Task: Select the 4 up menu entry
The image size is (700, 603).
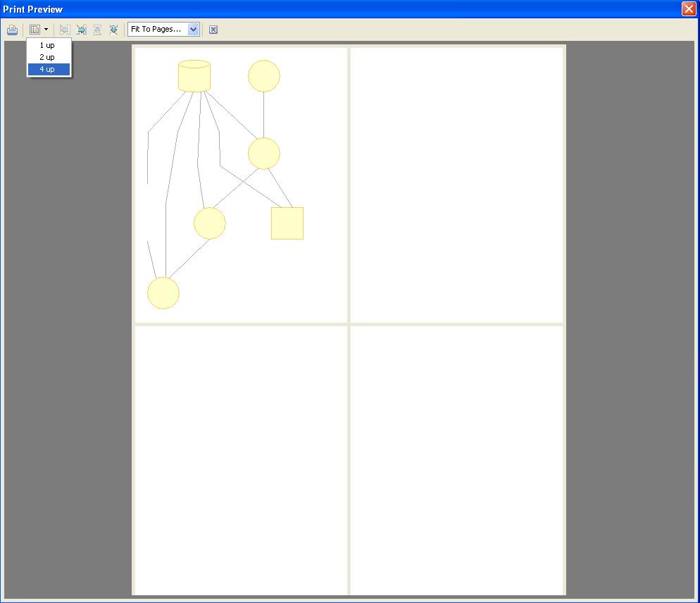Action: click(x=49, y=69)
